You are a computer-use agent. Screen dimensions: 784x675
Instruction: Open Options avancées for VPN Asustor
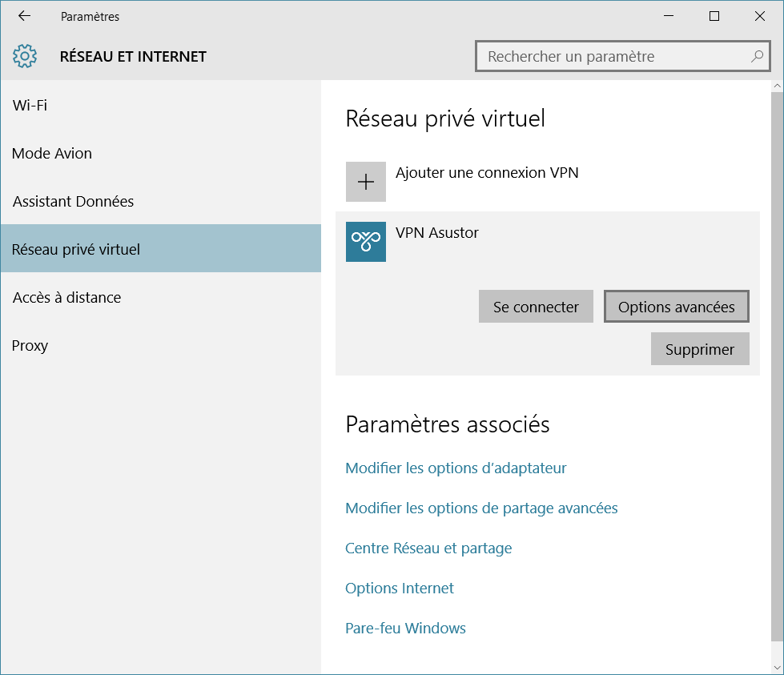pos(677,307)
